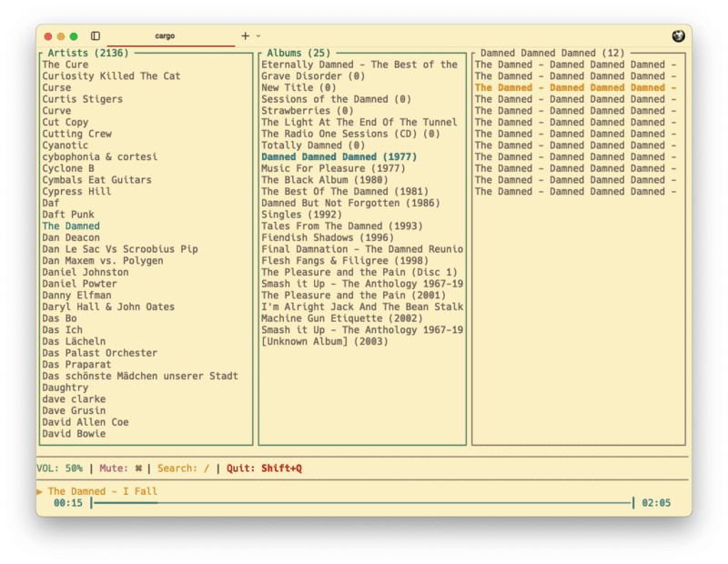
Task: Open album Sessions of the Damned (0)
Action: [x=337, y=99]
